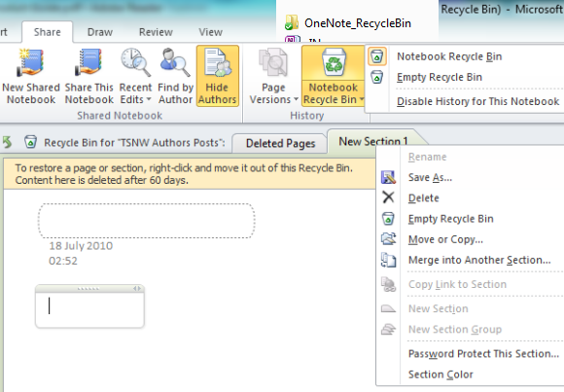Click the yellow restore information bar
Image resolution: width=564 pixels, height=392 pixels.
[190, 174]
